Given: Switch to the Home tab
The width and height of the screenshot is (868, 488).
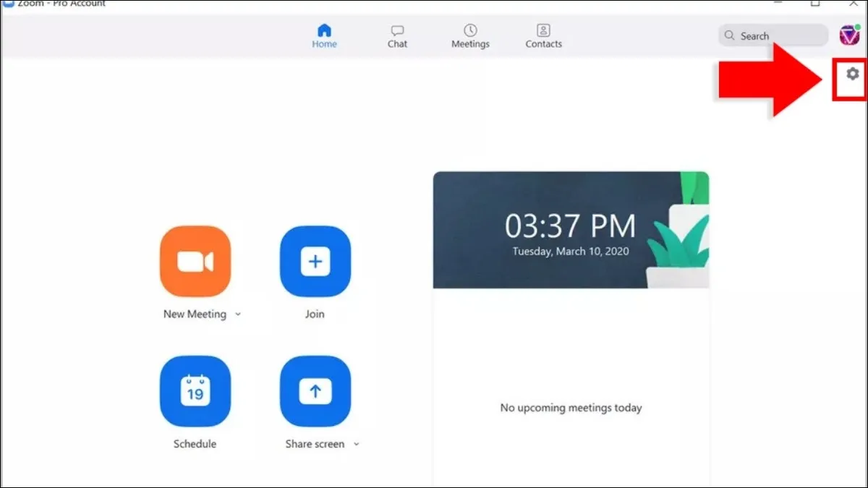Looking at the screenshot, I should (x=324, y=35).
